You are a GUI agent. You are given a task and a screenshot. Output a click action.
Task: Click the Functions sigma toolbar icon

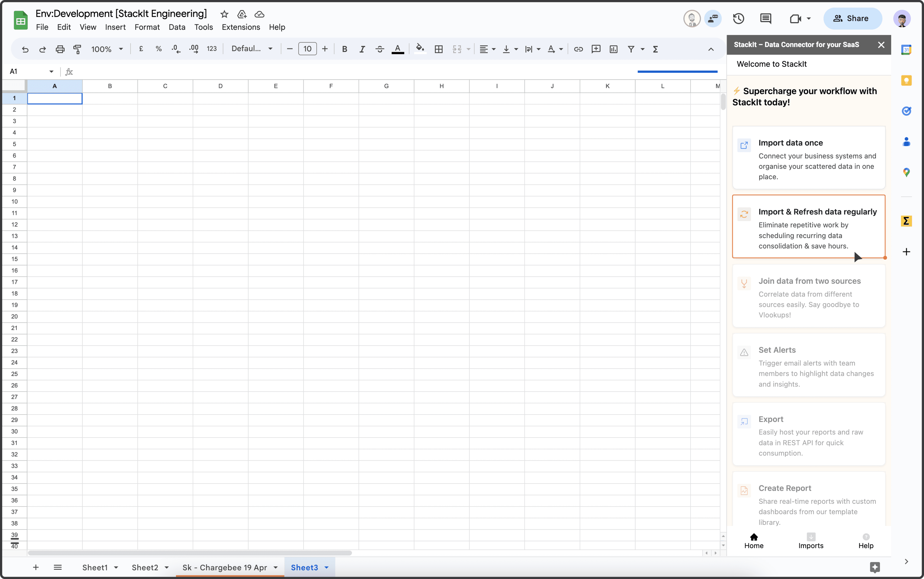point(655,49)
